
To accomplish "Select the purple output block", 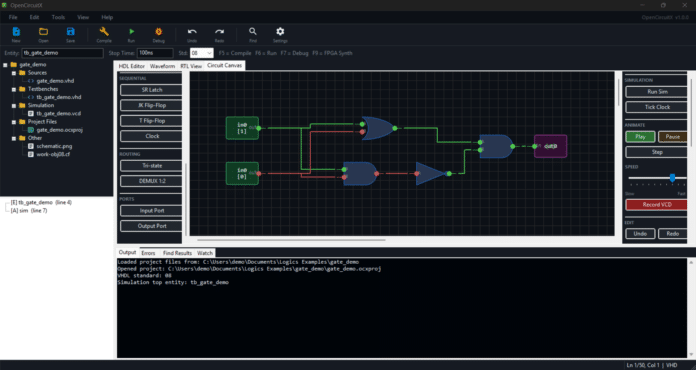I will tap(550, 146).
